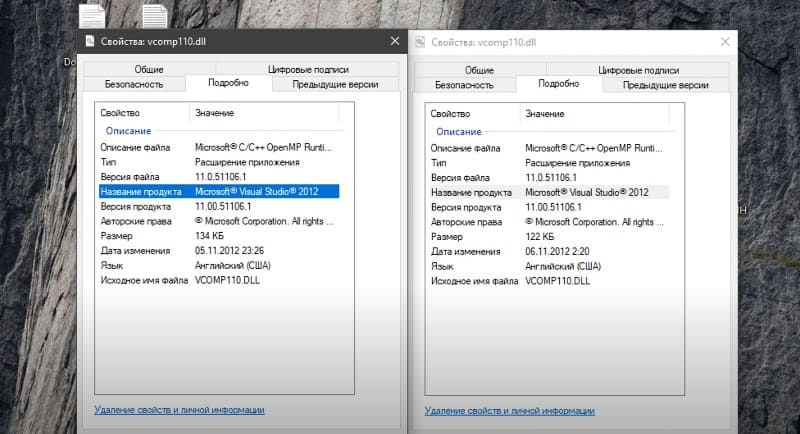
Task: Select Название продукта row in right window
Action: click(x=549, y=193)
